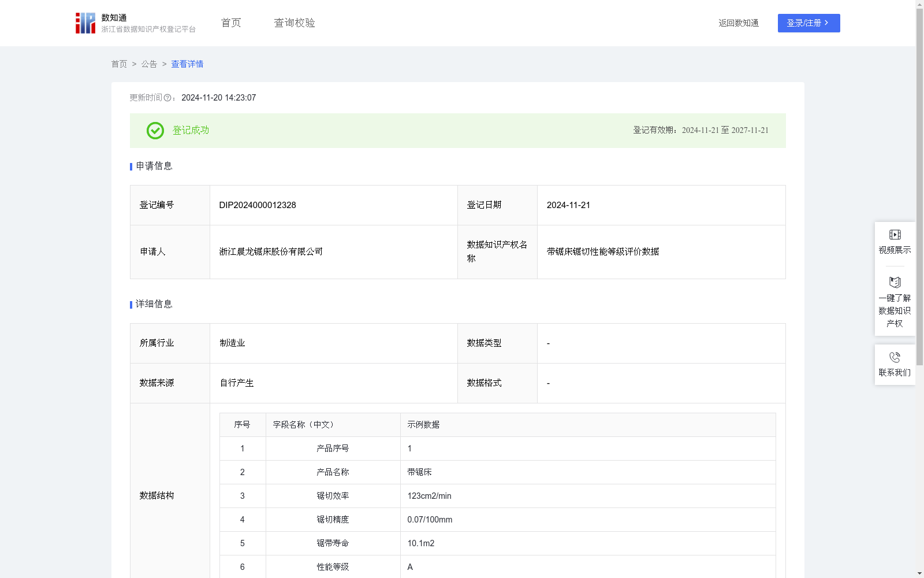Click sample value 123cm2/min
924x578 pixels.
click(429, 496)
